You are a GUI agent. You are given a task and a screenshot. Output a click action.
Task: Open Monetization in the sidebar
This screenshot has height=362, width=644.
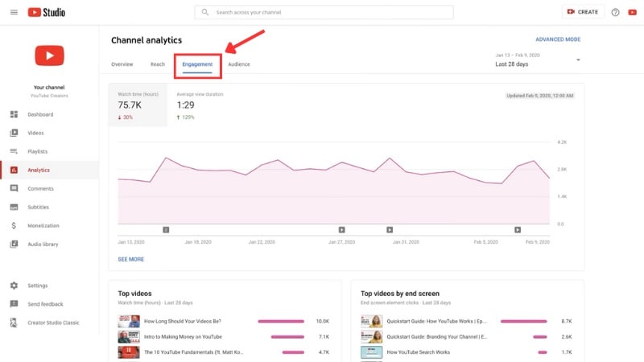49,225
